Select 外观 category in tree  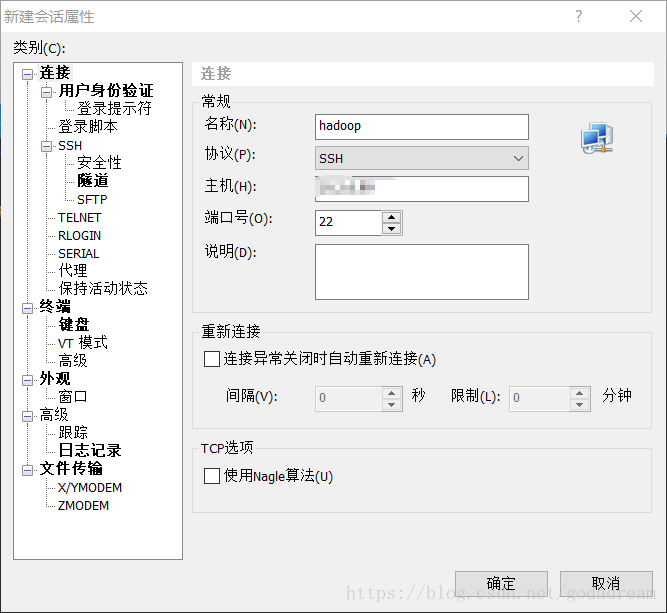tap(55, 378)
